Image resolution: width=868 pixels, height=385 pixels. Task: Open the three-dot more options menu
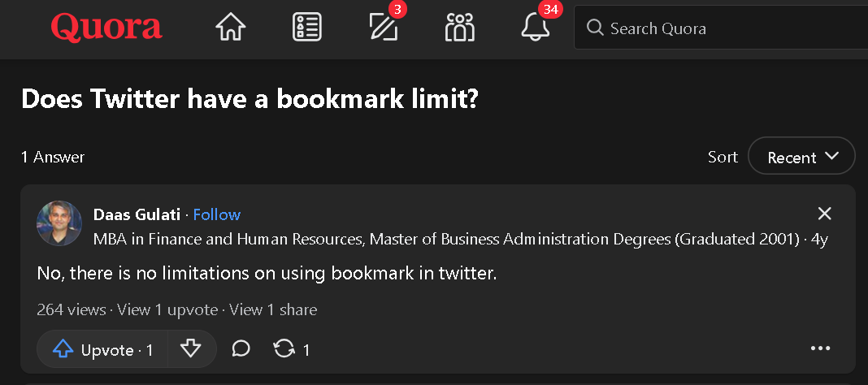click(820, 348)
